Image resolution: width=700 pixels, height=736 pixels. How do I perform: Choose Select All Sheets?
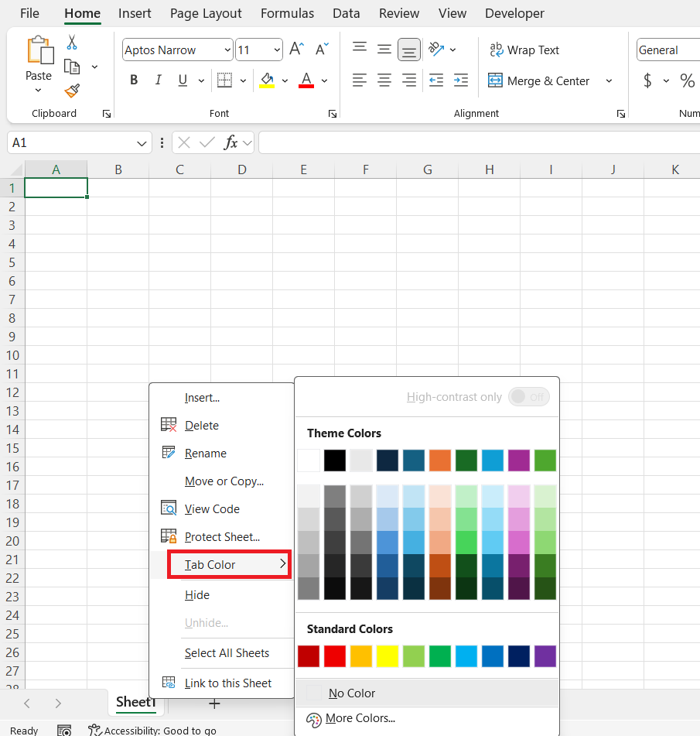pyautogui.click(x=221, y=653)
